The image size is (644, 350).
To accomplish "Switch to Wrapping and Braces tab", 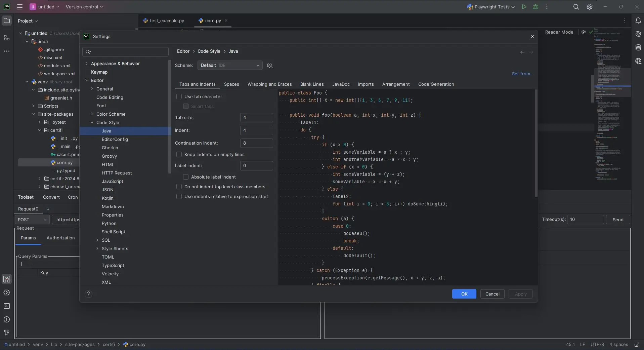I will pyautogui.click(x=269, y=84).
